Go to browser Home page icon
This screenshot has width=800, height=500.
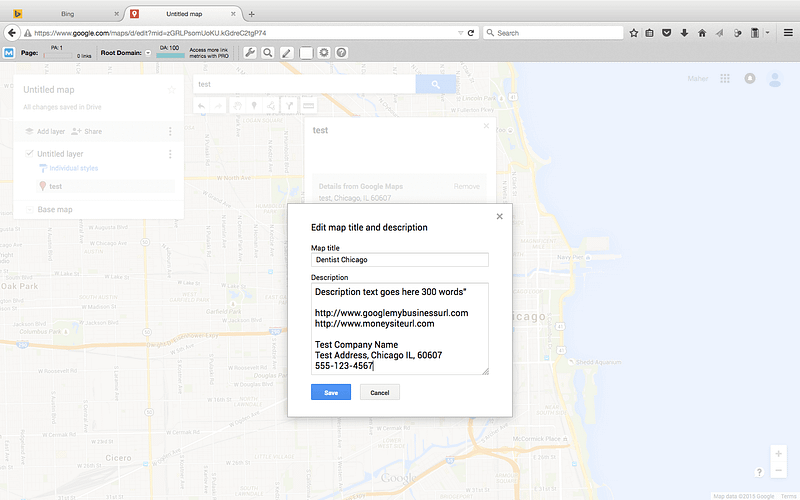pyautogui.click(x=702, y=33)
